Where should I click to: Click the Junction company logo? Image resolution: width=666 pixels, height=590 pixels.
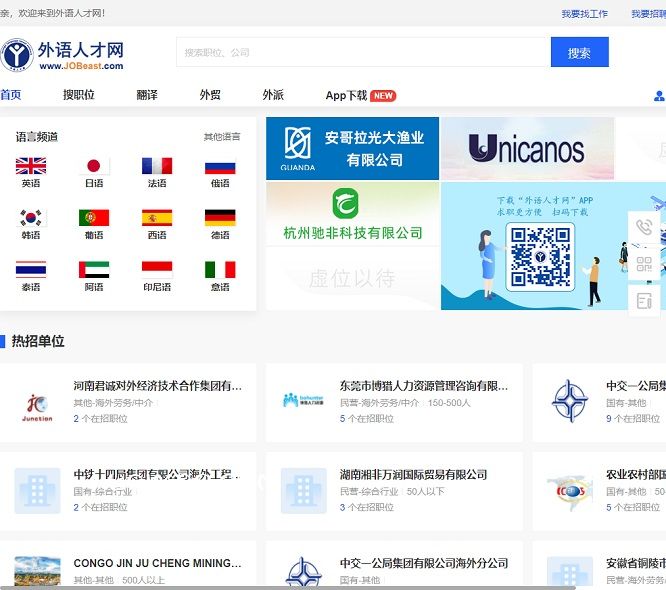37,408
